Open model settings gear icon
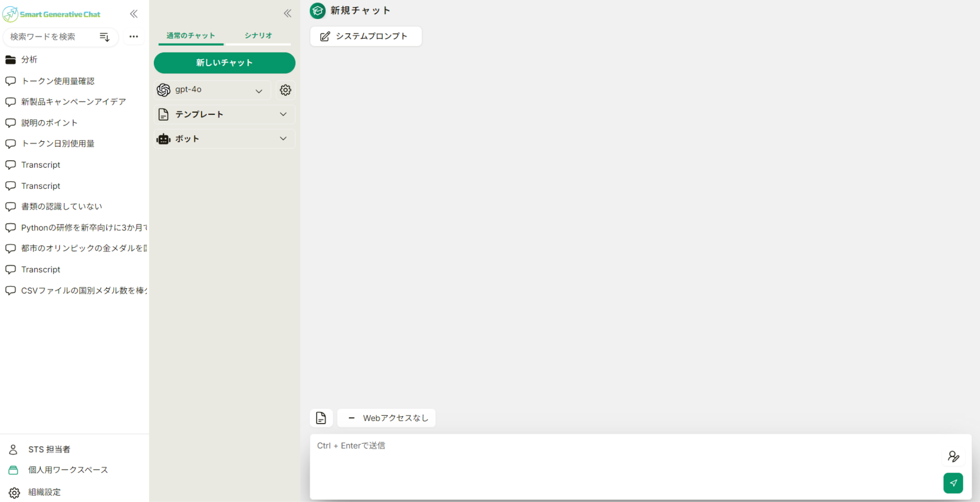The image size is (980, 502). click(285, 90)
